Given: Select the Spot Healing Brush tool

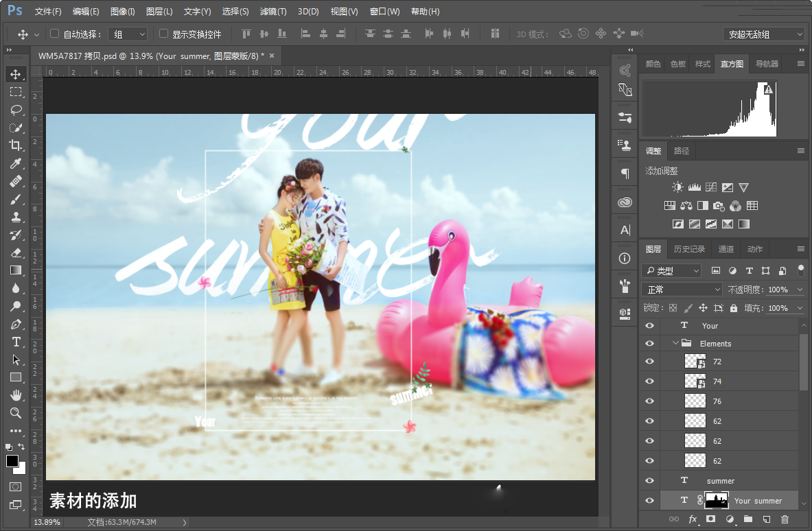Looking at the screenshot, I should click(16, 182).
